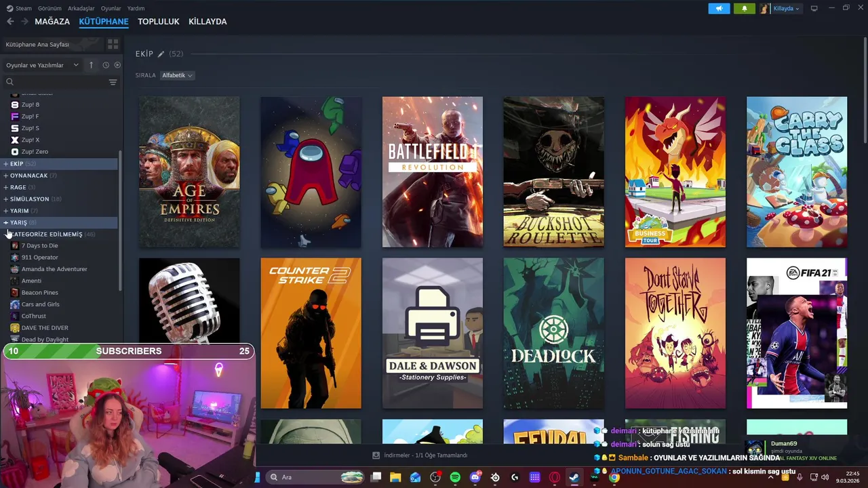Open Dale & Dawson Stationery Supplies cover

click(433, 333)
